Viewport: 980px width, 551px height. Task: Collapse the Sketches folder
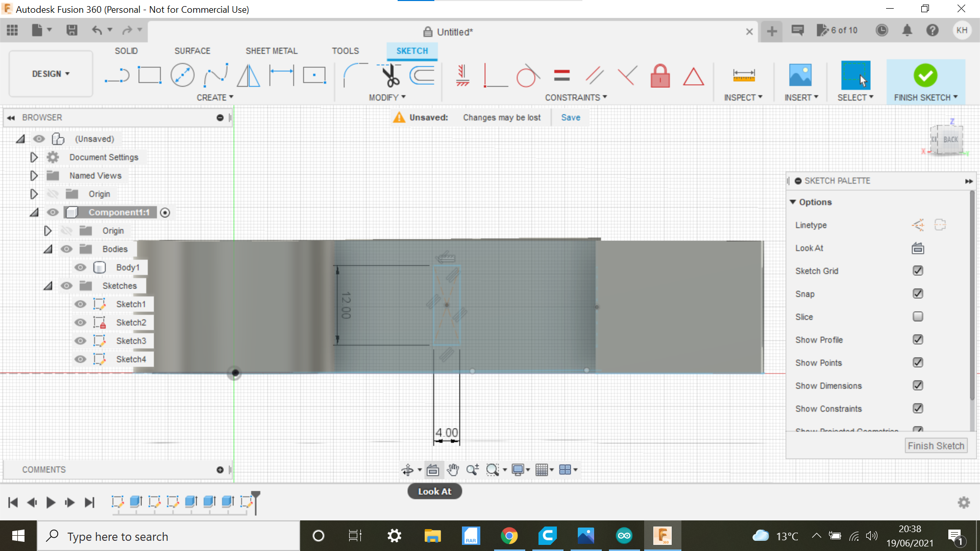(47, 286)
